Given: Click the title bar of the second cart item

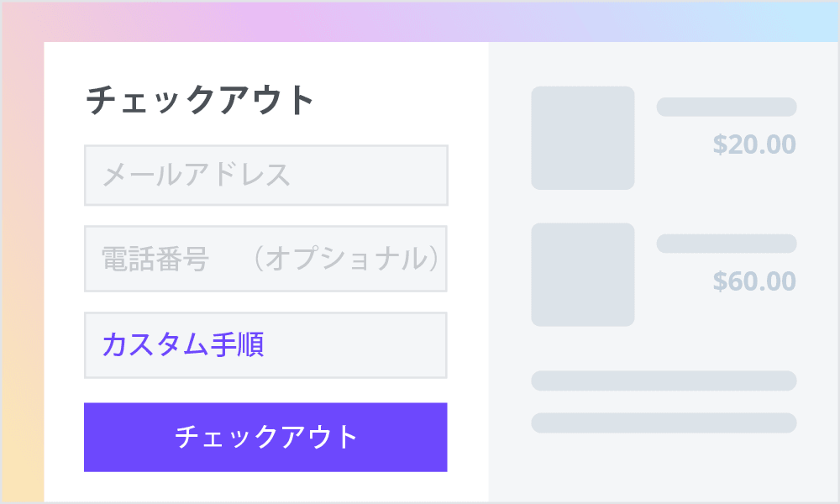Looking at the screenshot, I should click(727, 244).
